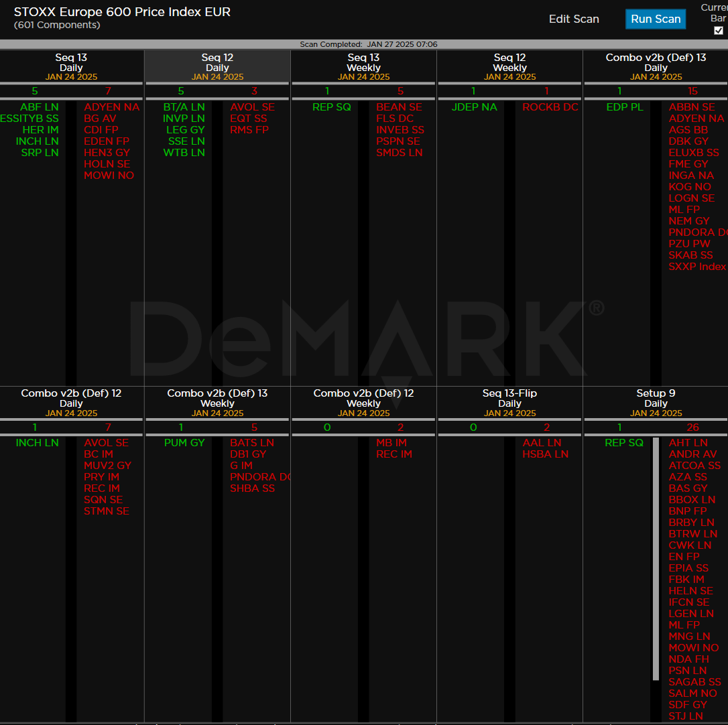Click LEG GY ticker
This screenshot has width=728, height=725.
186,130
